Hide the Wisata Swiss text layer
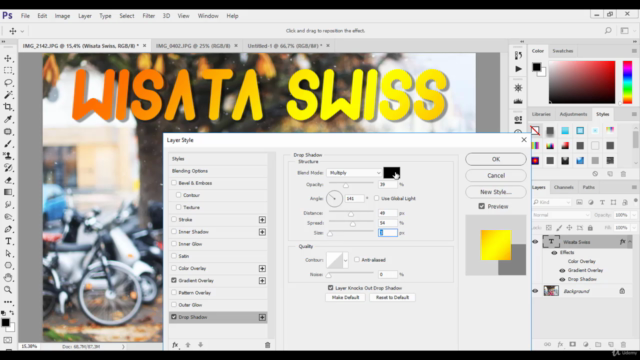Viewport: 640px width, 360px height. [535, 242]
